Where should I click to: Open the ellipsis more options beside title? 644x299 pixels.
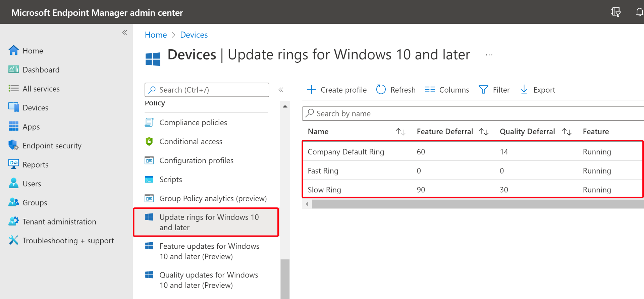(489, 55)
